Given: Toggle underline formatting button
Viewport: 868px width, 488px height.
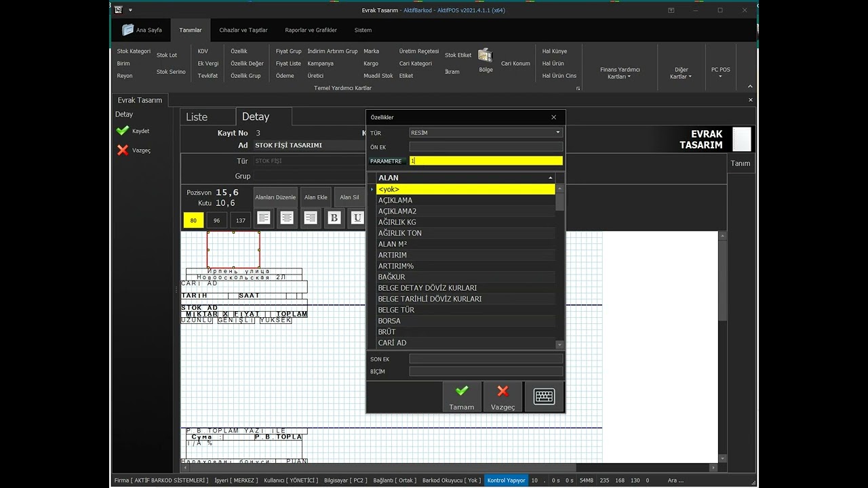Looking at the screenshot, I should click(x=357, y=218).
